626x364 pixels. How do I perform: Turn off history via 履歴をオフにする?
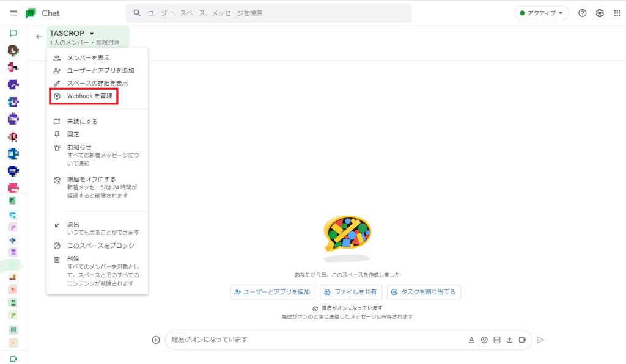97,187
